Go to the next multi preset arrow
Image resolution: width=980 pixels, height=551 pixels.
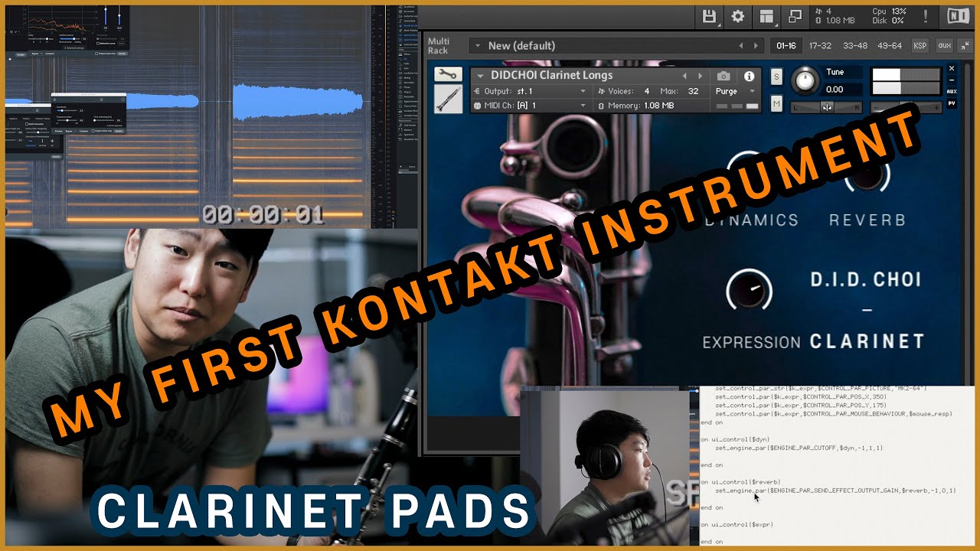756,46
